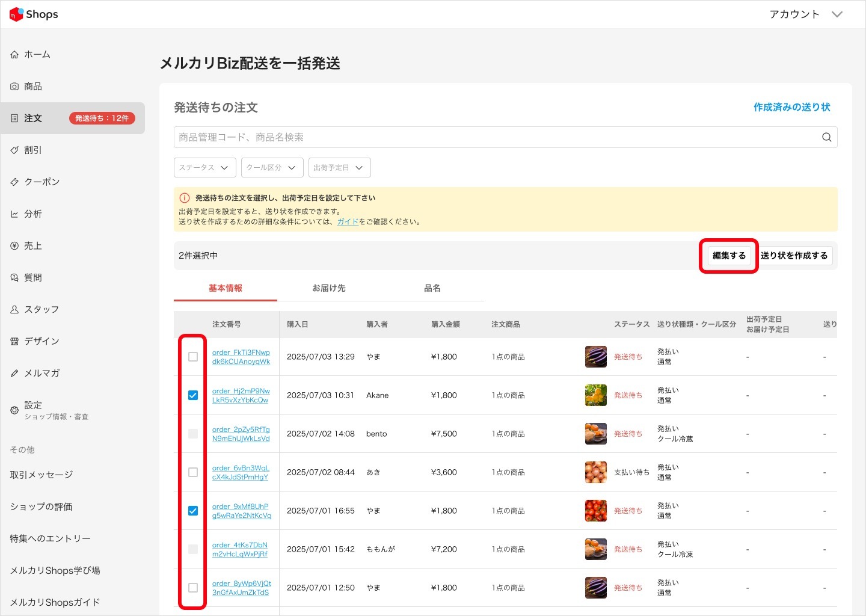
Task: Open order link order_9xMf8UhP
Action: [242, 511]
